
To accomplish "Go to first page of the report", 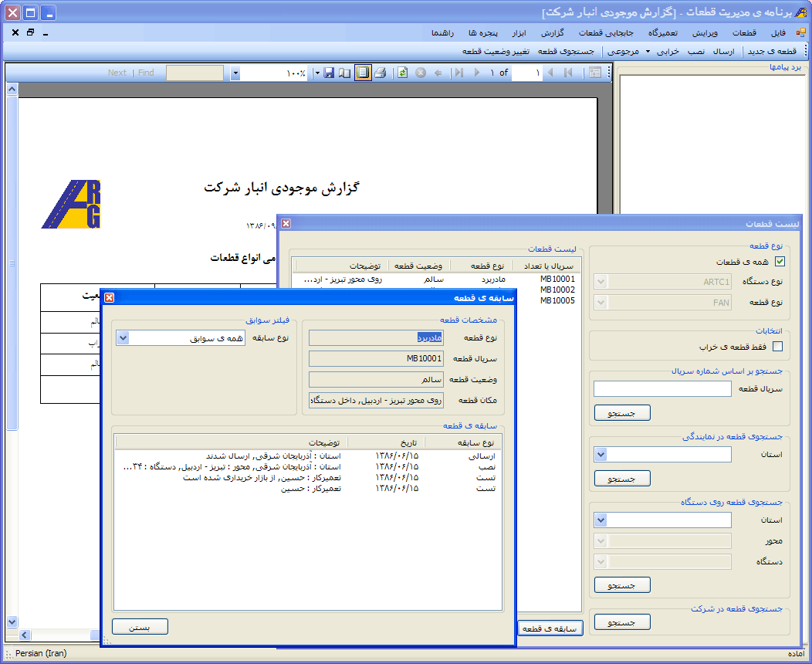I will pos(568,73).
